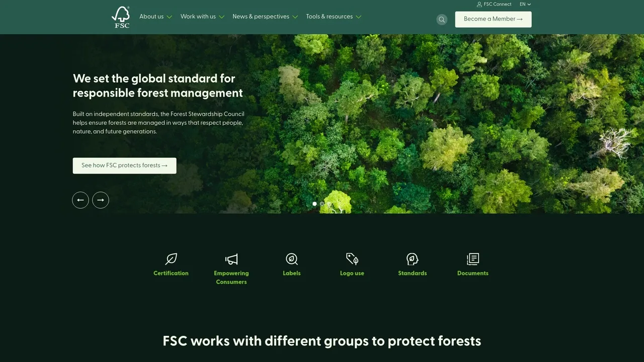The width and height of the screenshot is (644, 362).
Task: Expand the About us menu chevron
Action: 170,17
